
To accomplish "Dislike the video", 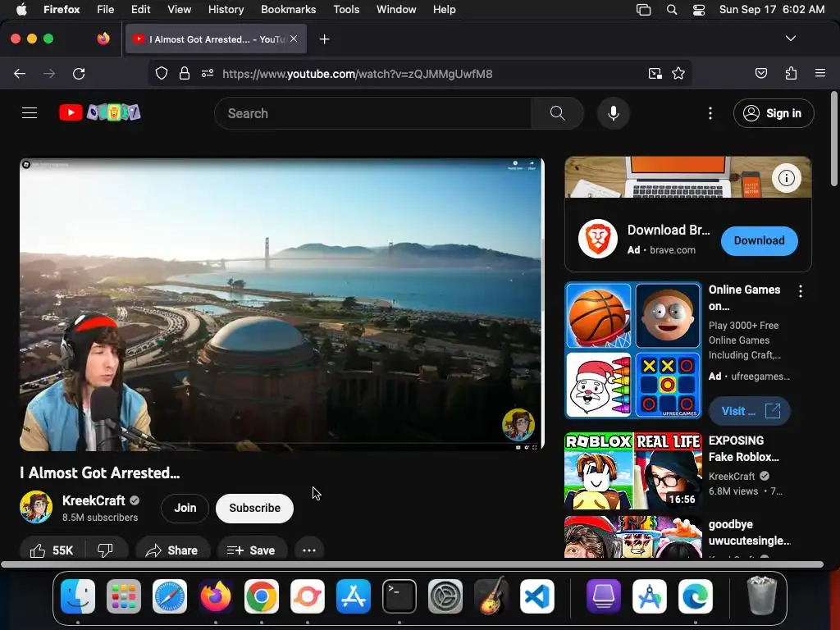I will pos(106,550).
